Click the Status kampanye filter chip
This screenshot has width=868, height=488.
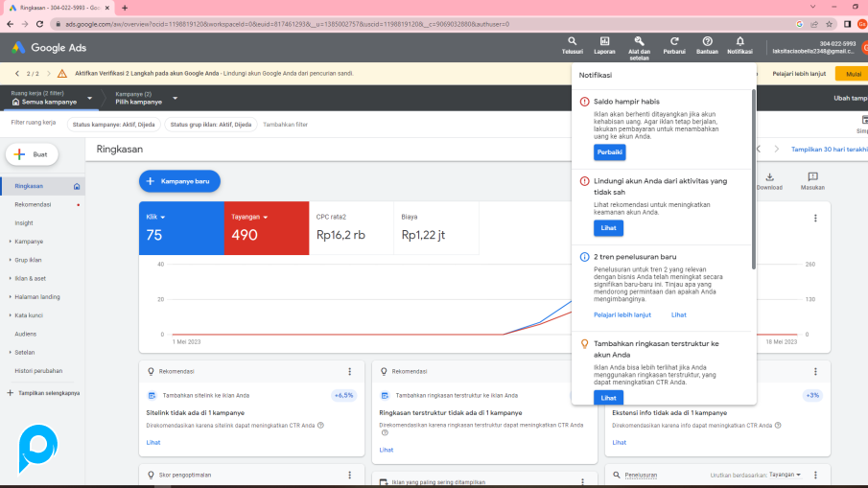pyautogui.click(x=113, y=124)
